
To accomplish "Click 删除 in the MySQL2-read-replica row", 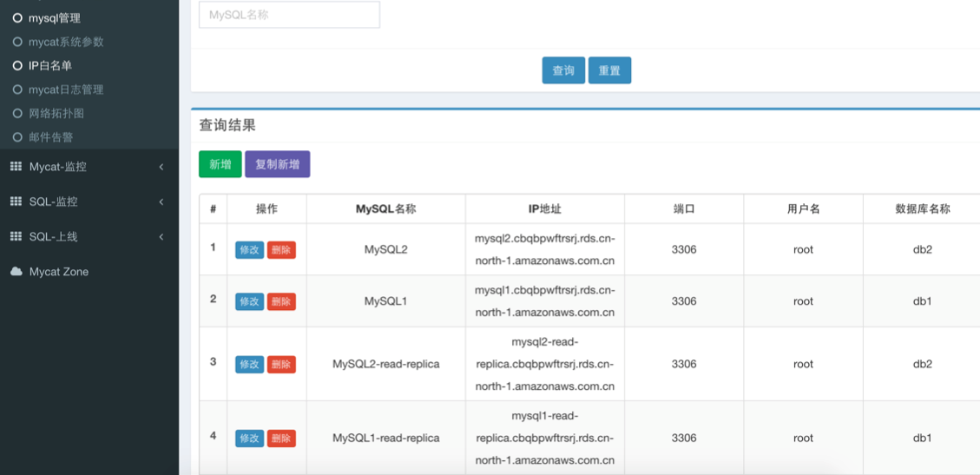I will tap(281, 365).
